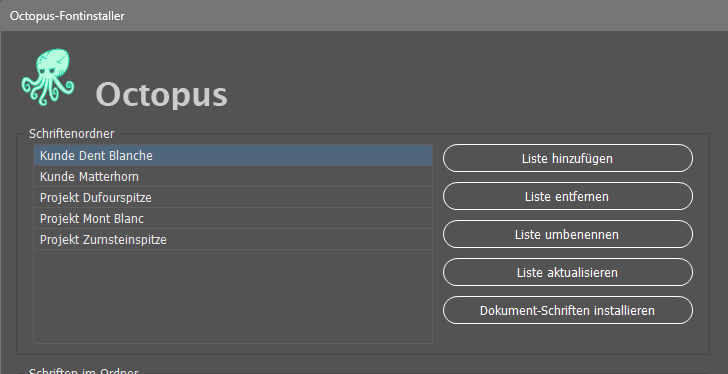728x374 pixels.
Task: Click blank space beneath the Dokument-Schriften installieren button
Action: (x=567, y=339)
